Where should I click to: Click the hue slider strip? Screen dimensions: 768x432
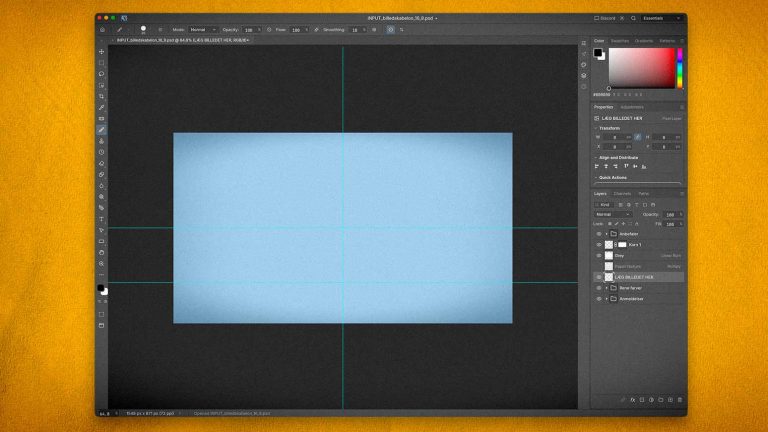(x=680, y=68)
